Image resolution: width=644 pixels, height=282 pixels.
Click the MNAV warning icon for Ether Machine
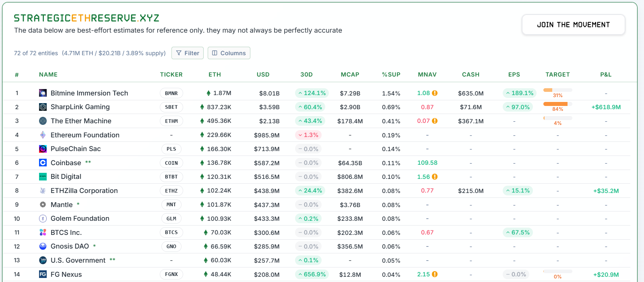pyautogui.click(x=435, y=121)
